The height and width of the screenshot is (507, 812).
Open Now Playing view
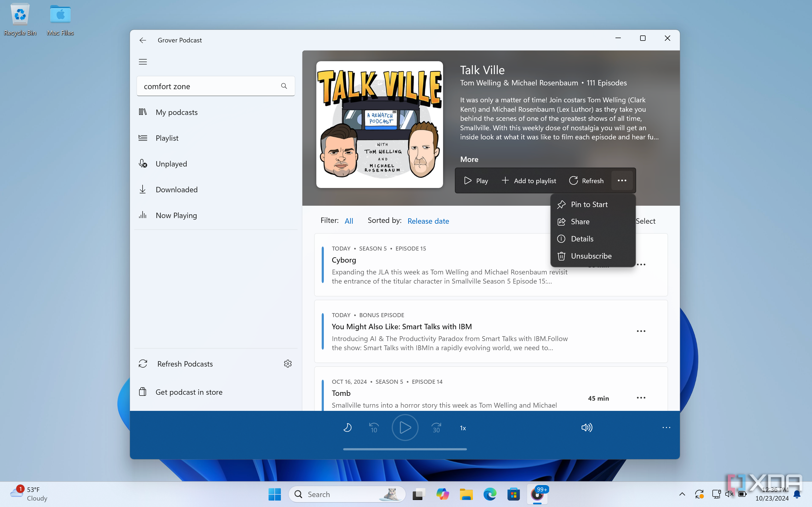click(x=216, y=215)
